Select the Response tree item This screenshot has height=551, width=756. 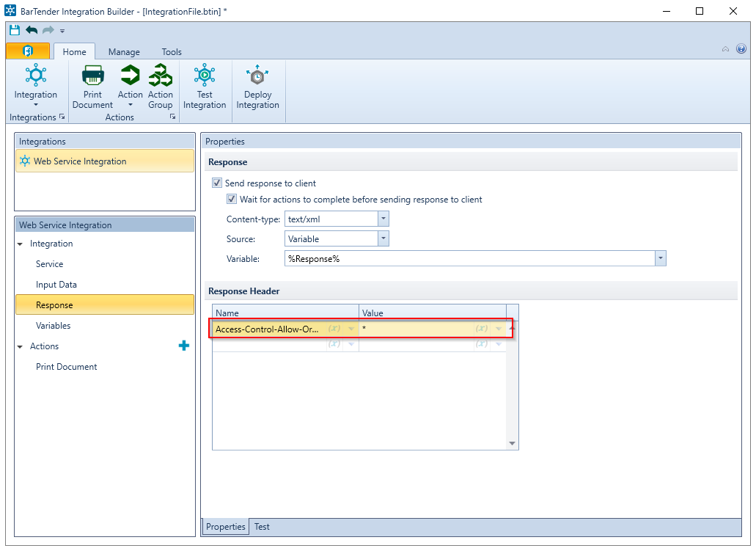point(105,305)
